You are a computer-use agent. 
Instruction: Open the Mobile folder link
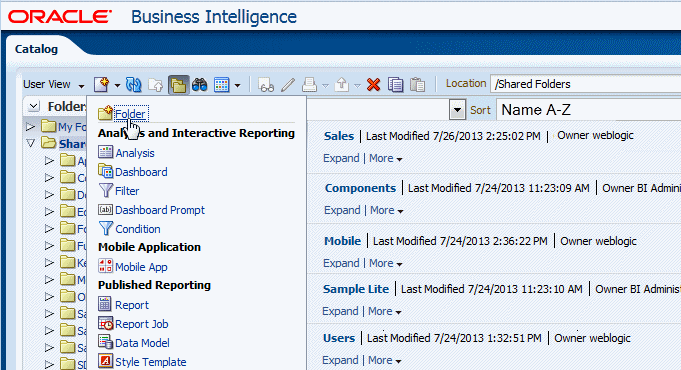343,241
